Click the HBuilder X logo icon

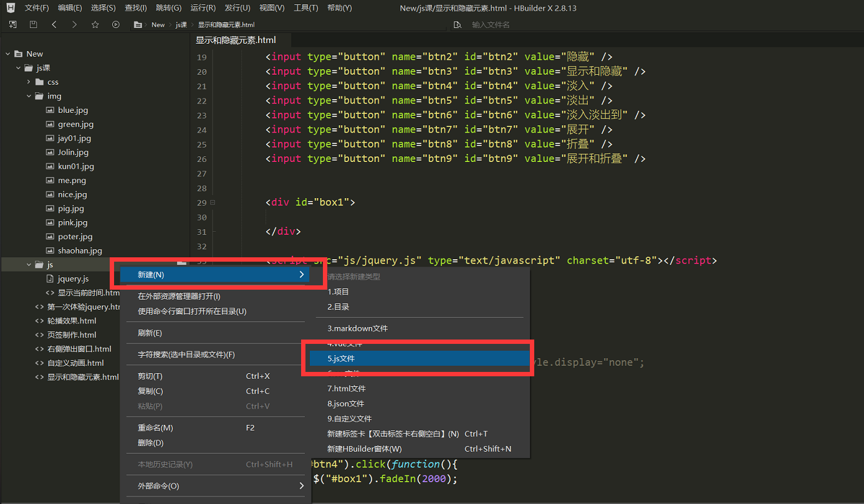[x=11, y=8]
